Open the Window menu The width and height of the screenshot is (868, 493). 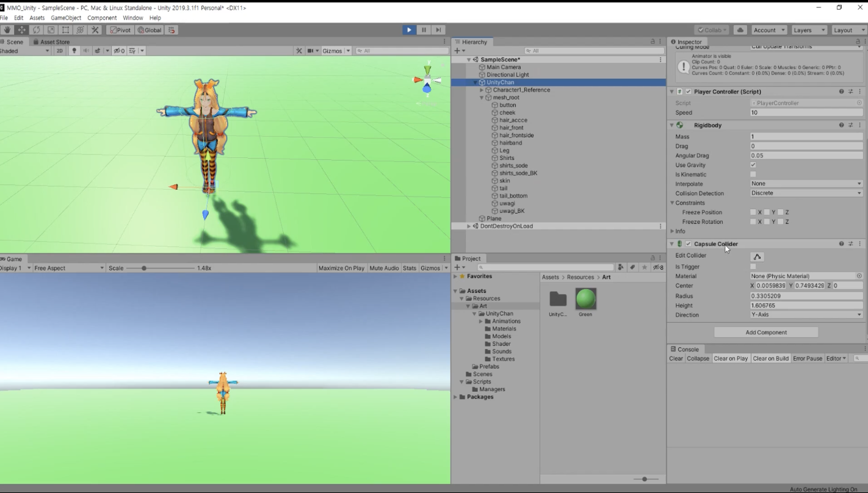tap(132, 18)
